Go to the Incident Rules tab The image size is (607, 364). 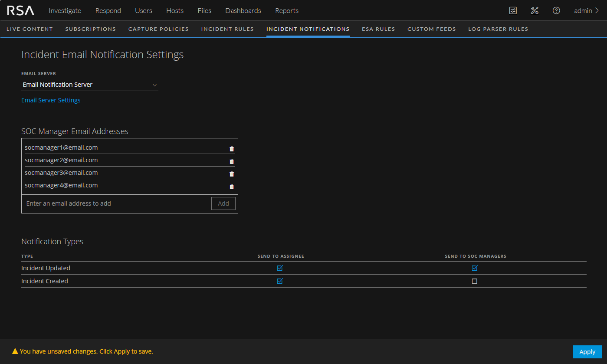(227, 29)
